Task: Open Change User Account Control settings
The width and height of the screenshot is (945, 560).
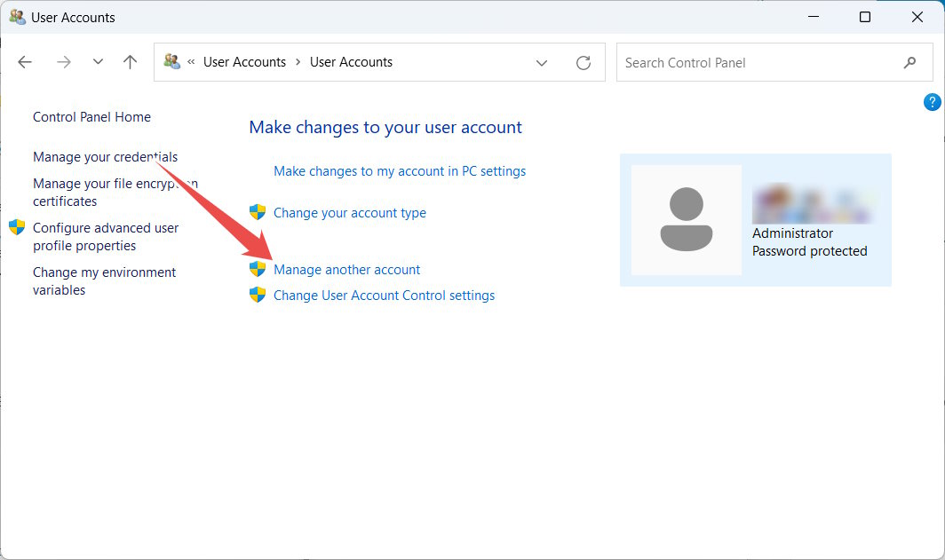Action: coord(384,295)
